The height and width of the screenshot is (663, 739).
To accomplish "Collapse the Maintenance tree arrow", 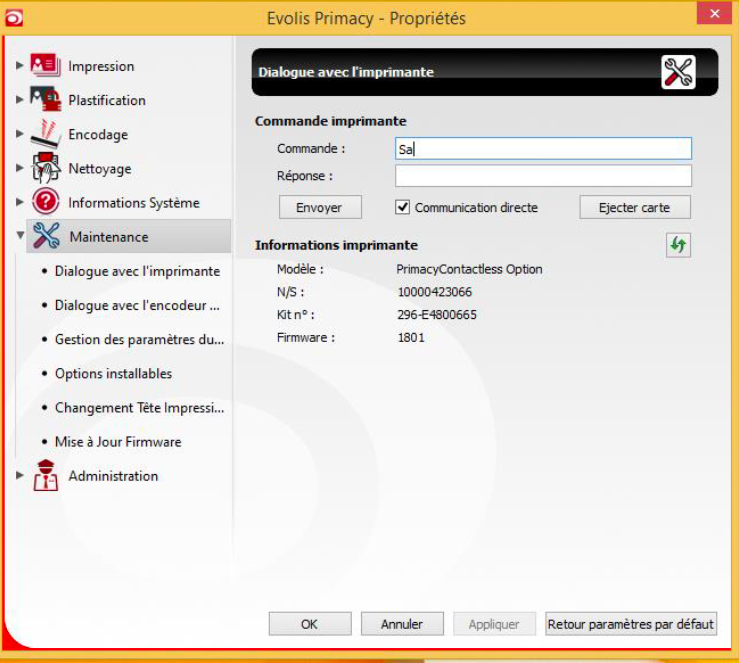I will click(x=20, y=235).
